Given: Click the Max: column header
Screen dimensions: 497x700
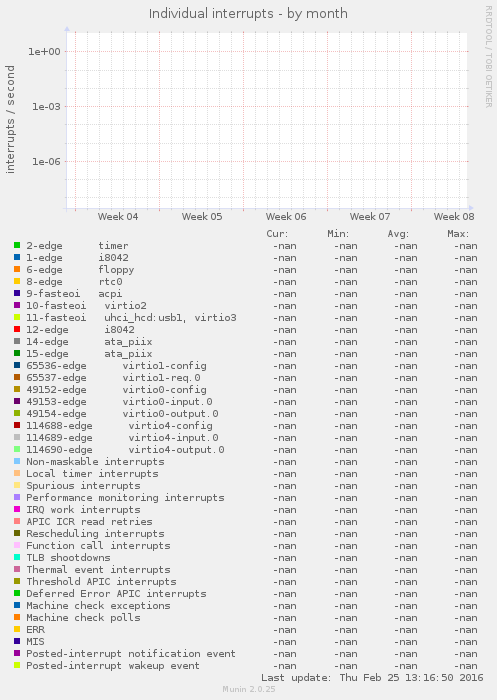Looking at the screenshot, I should [458, 233].
